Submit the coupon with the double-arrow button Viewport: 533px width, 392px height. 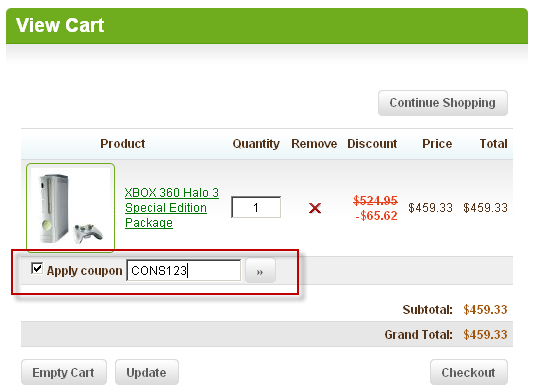tap(260, 271)
